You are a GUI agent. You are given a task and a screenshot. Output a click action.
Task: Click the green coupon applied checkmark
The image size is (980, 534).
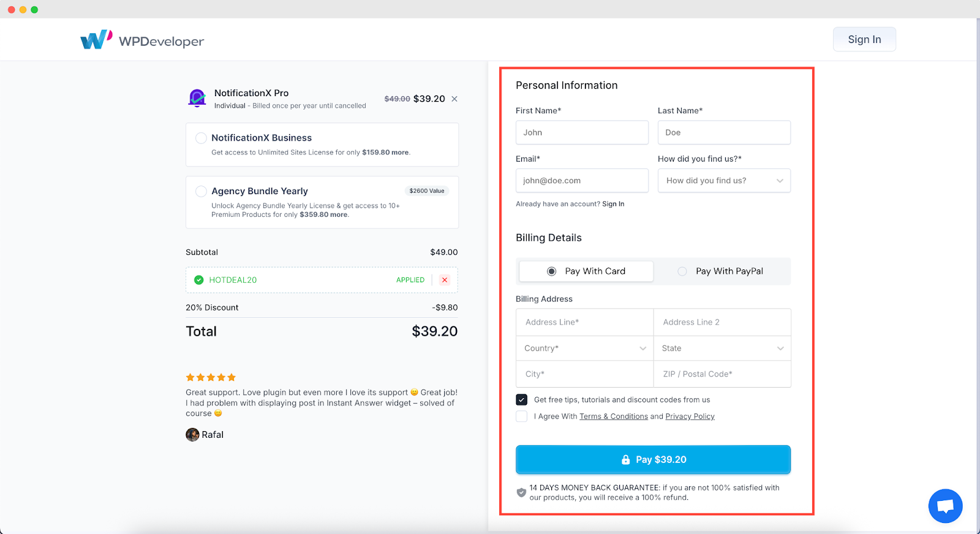pos(198,280)
